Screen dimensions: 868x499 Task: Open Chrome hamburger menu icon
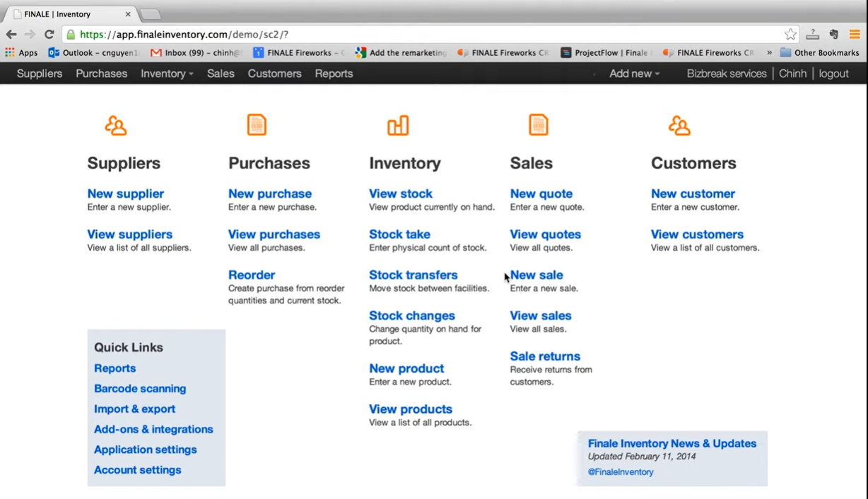[855, 34]
